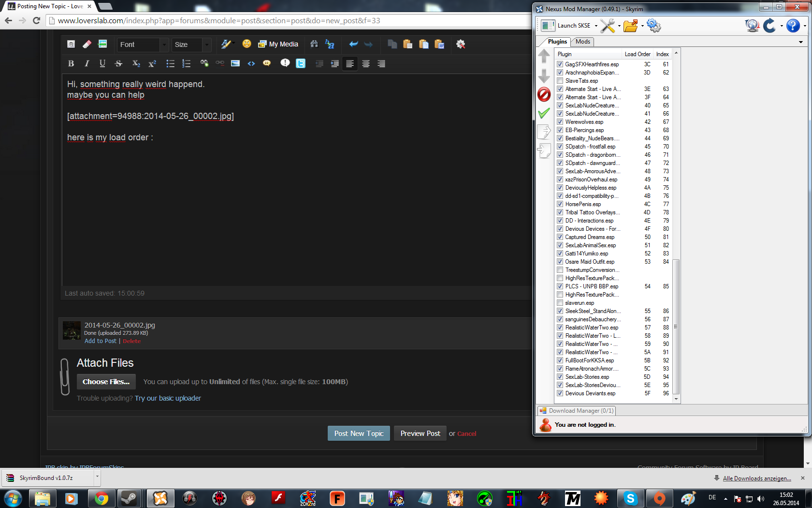Switch to the Plugins tab
This screenshot has height=508, width=812.
pos(557,42)
